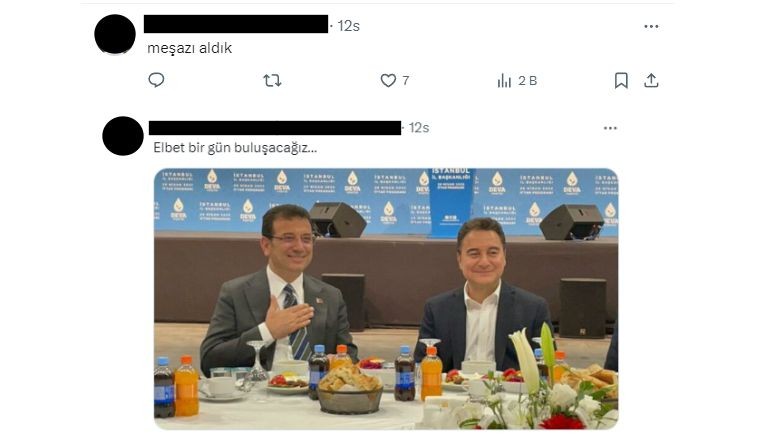Click the share upload-arrow icon
This screenshot has height=440, width=780.
pyautogui.click(x=651, y=81)
